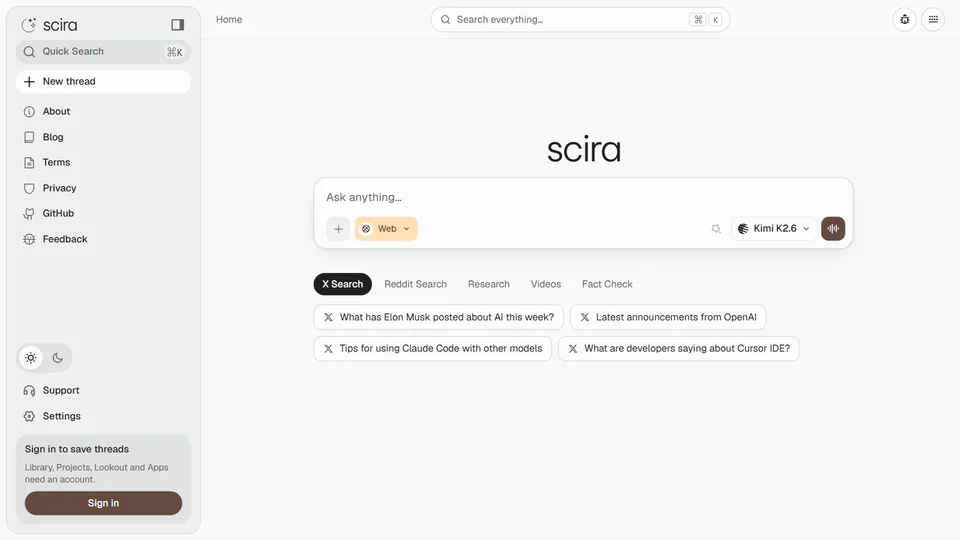Open the apps grid icon top right
Image resolution: width=960 pixels, height=540 pixels.
933,20
